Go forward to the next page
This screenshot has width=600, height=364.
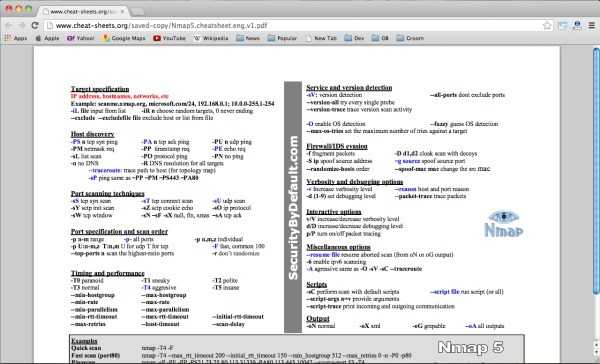[22, 26]
